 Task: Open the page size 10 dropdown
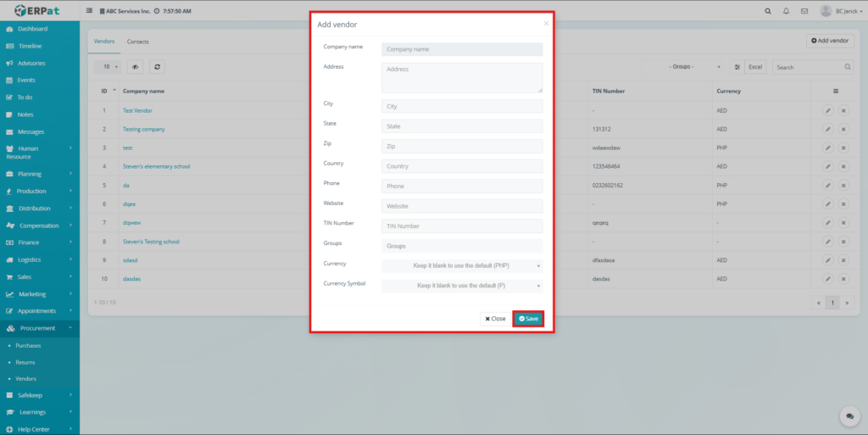(108, 67)
